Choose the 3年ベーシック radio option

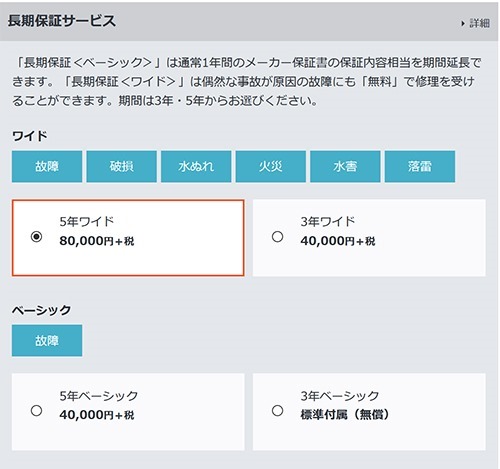click(x=277, y=410)
